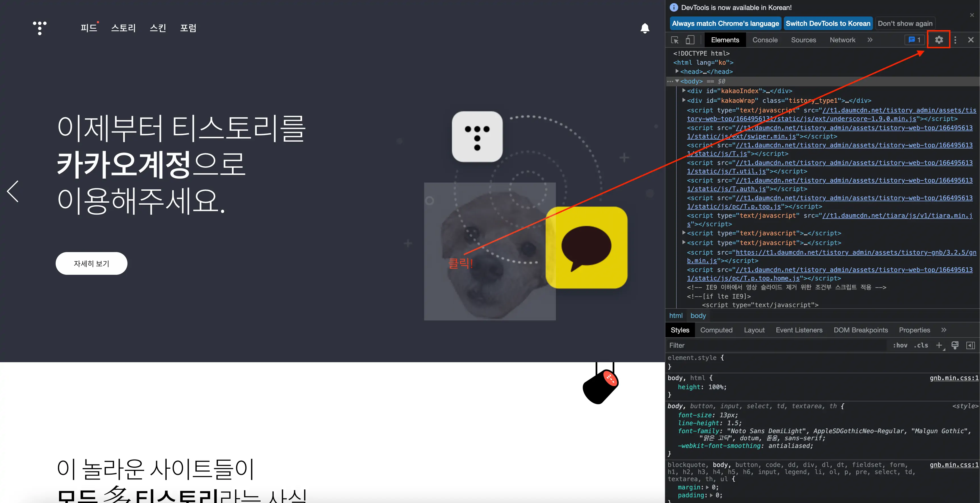Screen dimensions: 980x503
Task: Show the sidebar with the panel icon in Styles
Action: [971, 345]
